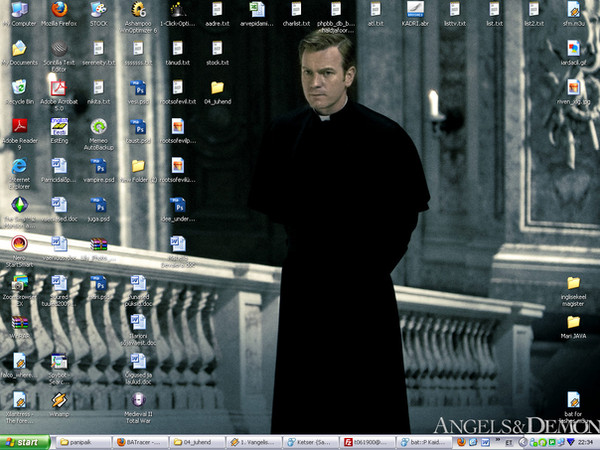Screen dimensions: 600x450
Task: Select the vampire.psd Photoshop file
Action: [x=99, y=166]
